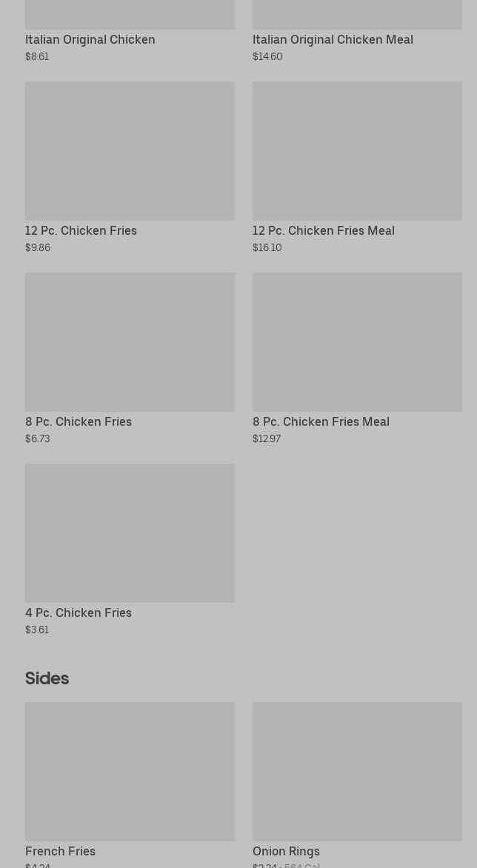Select the 4 Pc. Chicken Fries title
The height and width of the screenshot is (868, 477).
(x=79, y=612)
